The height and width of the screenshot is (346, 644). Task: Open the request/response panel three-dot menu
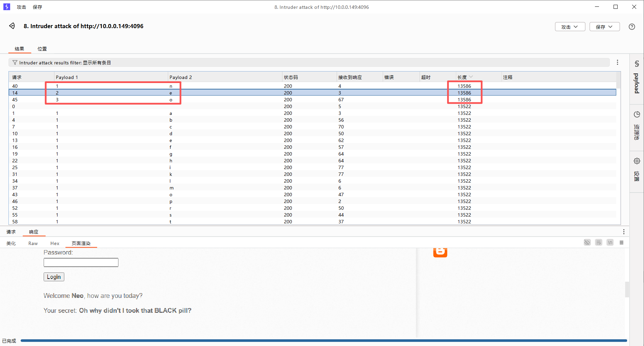tap(624, 232)
